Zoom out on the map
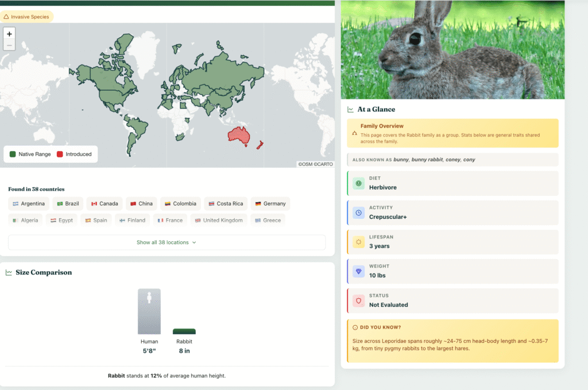This screenshot has width=588, height=390. [x=9, y=45]
